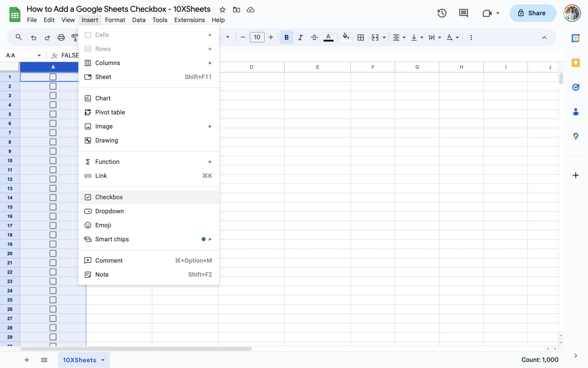Open the borders tool
Viewport: 588px width, 368px height.
click(x=361, y=37)
